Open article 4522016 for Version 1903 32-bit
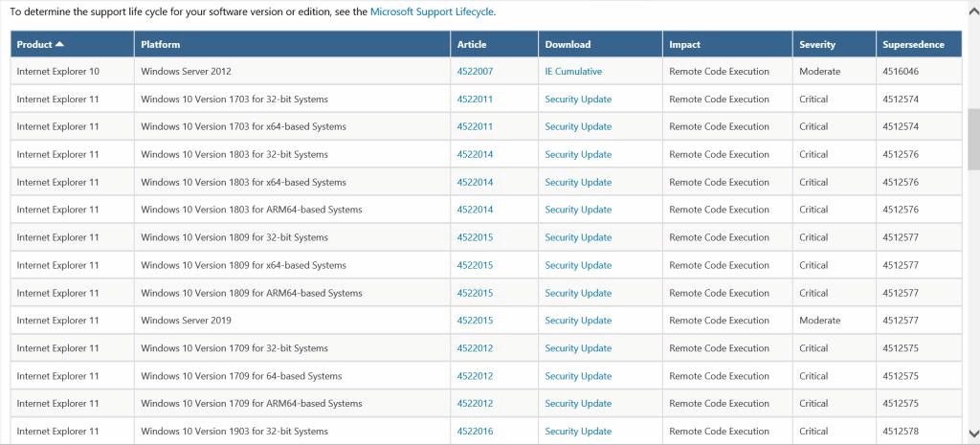 pyautogui.click(x=475, y=432)
